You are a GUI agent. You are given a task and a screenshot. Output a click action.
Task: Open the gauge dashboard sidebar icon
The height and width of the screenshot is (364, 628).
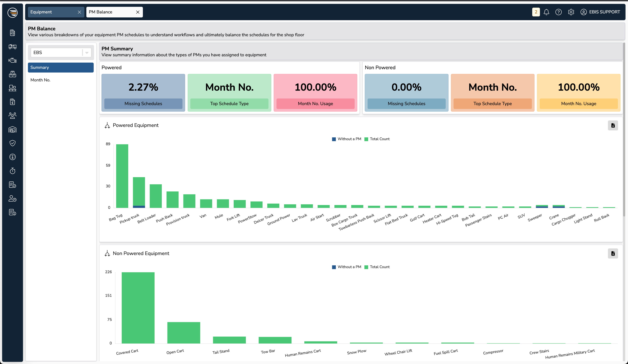[x=12, y=157]
